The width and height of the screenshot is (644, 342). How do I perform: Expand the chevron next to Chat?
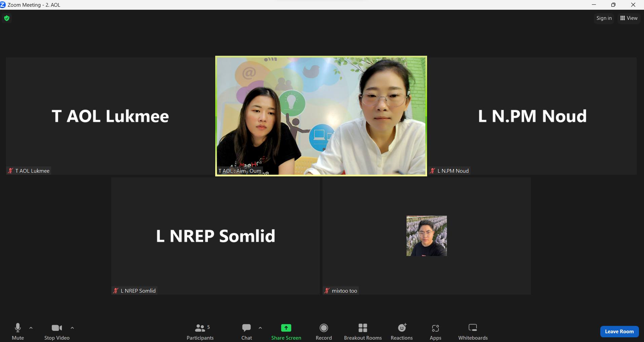[260, 328]
